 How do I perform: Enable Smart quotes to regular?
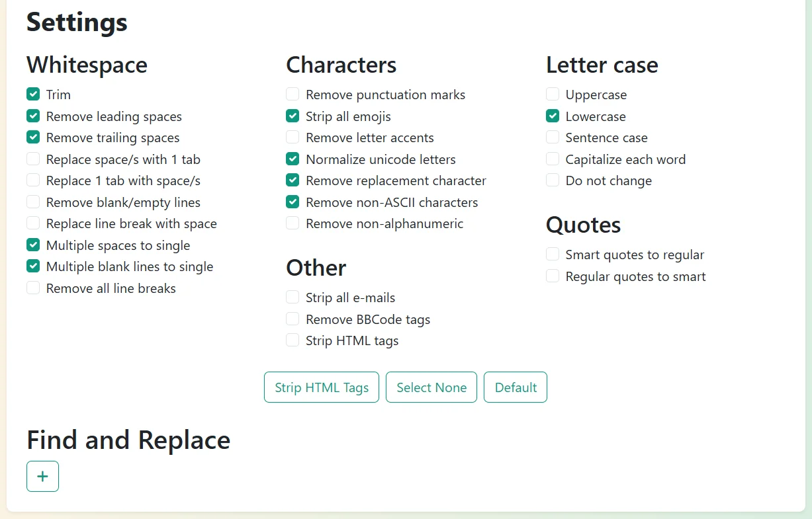click(553, 255)
